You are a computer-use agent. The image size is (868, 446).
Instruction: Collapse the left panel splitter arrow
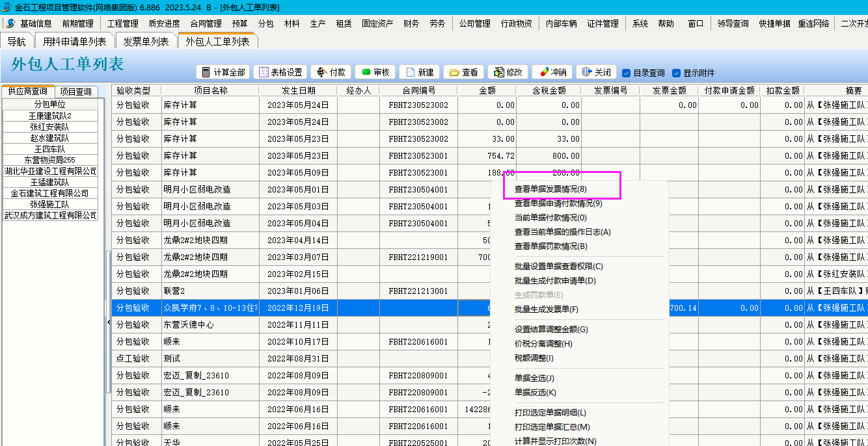(x=108, y=322)
